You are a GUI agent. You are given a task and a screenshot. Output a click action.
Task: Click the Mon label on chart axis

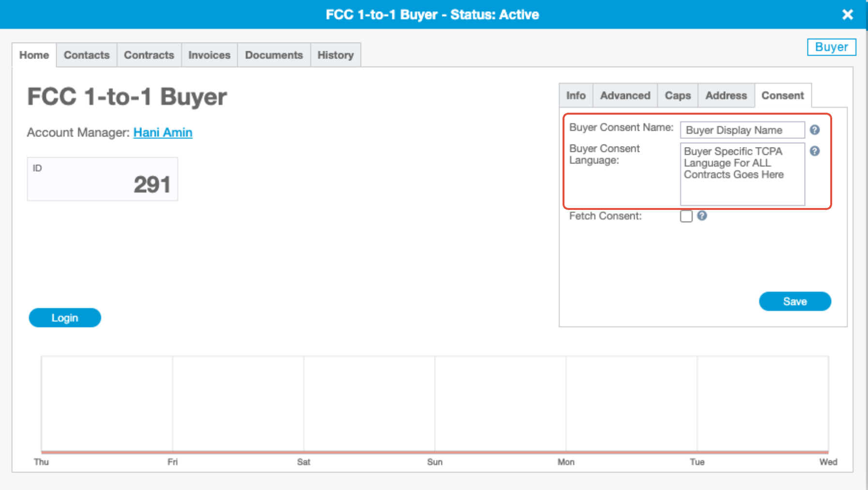click(566, 462)
